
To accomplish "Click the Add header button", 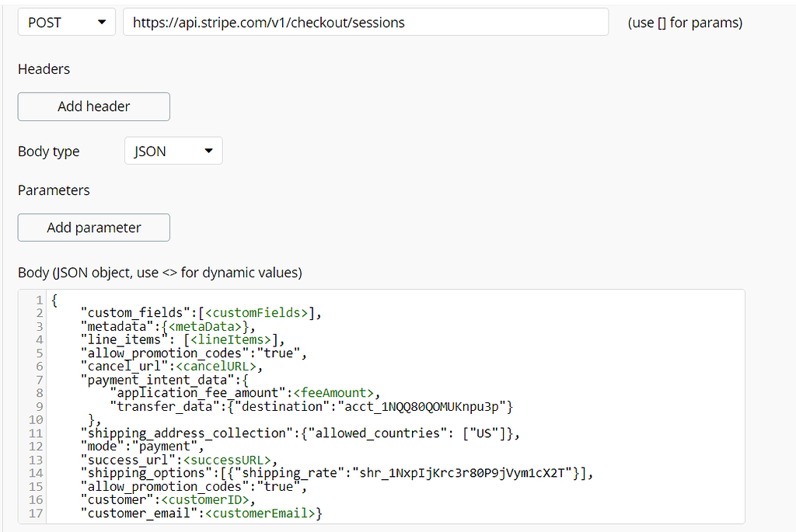I will click(93, 106).
